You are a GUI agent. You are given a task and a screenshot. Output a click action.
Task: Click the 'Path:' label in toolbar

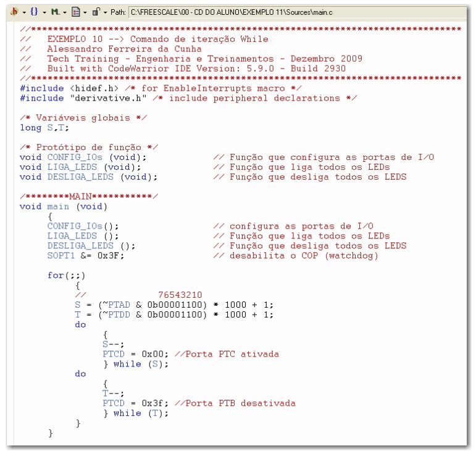point(119,12)
